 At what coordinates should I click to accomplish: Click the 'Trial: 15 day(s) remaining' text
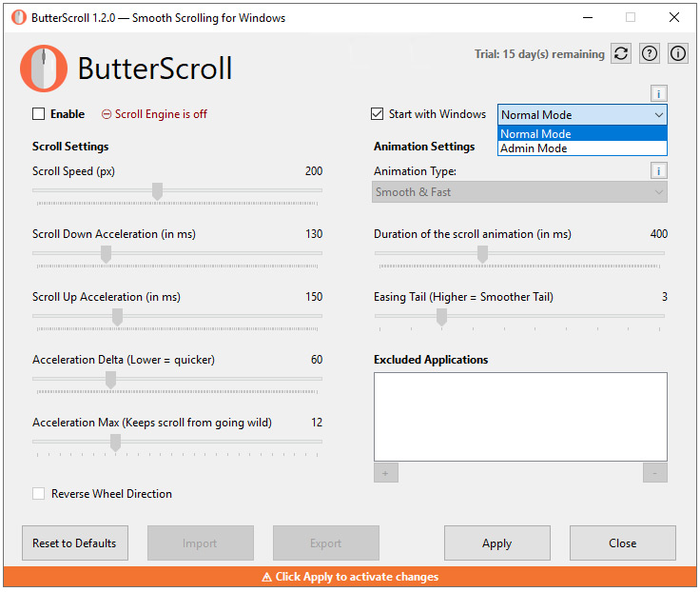pyautogui.click(x=539, y=54)
